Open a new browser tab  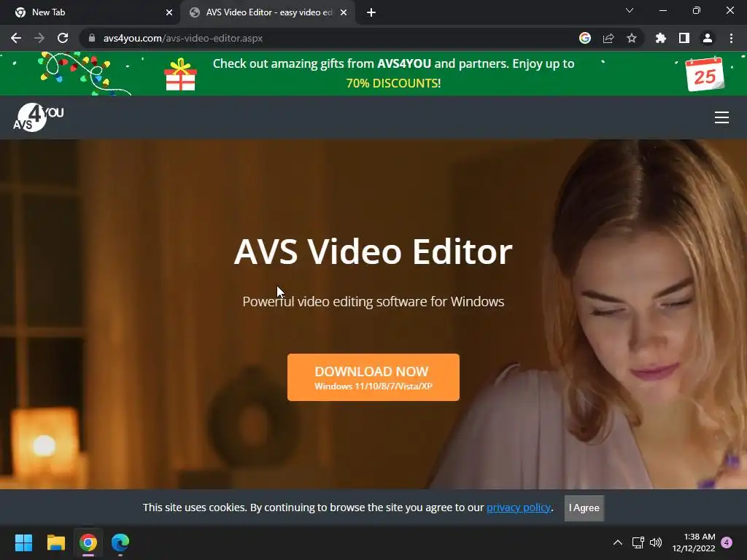[x=371, y=12]
